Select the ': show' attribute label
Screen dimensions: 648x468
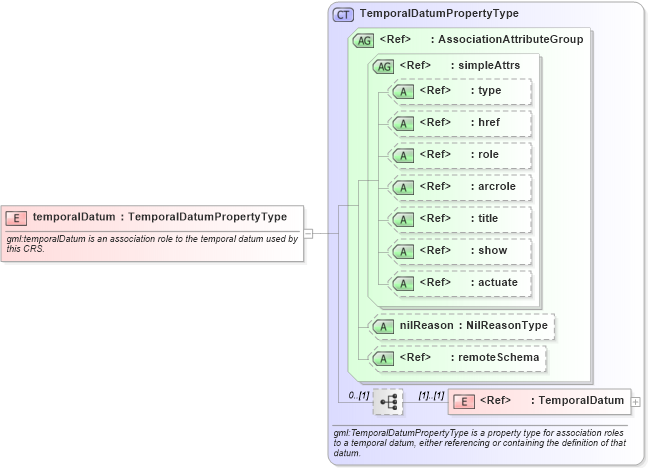[x=489, y=250]
